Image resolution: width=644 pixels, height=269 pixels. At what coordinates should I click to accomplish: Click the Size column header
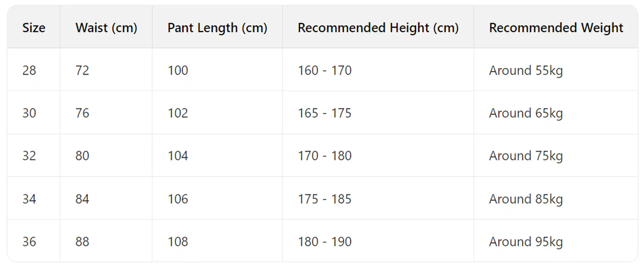point(34,28)
